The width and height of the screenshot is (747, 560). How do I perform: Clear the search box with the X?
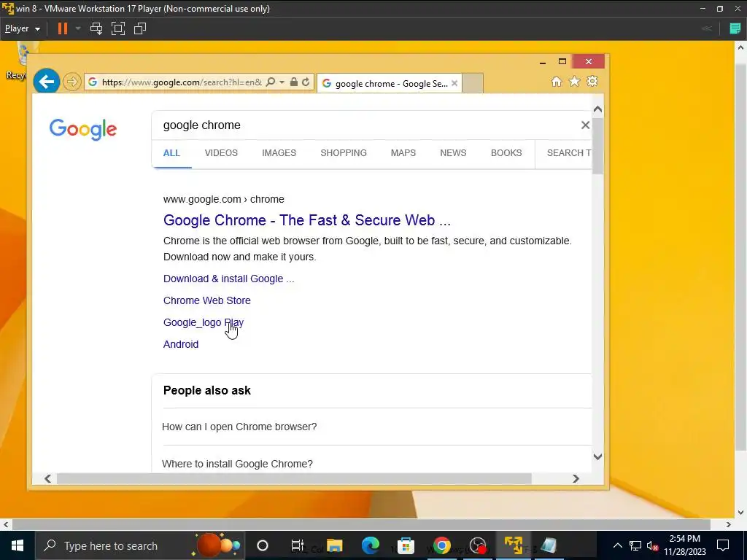click(x=585, y=125)
